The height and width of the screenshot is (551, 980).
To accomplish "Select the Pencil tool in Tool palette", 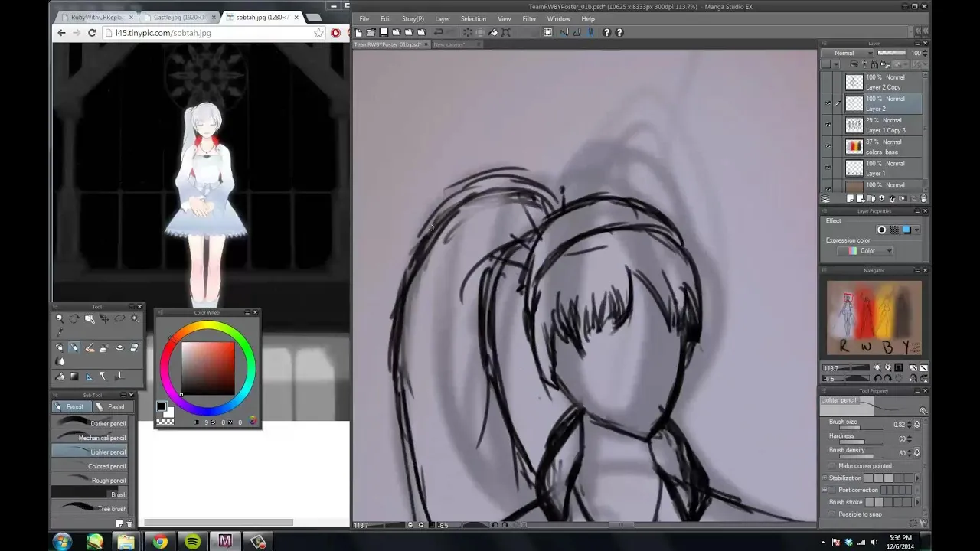I will 74,347.
